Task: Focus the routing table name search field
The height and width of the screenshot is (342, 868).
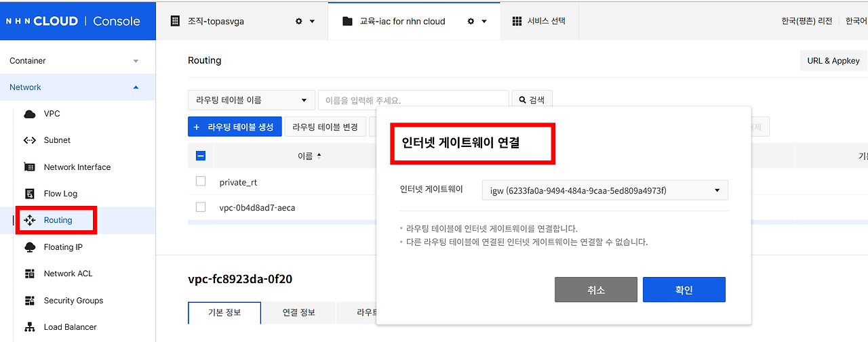Action: 413,100
